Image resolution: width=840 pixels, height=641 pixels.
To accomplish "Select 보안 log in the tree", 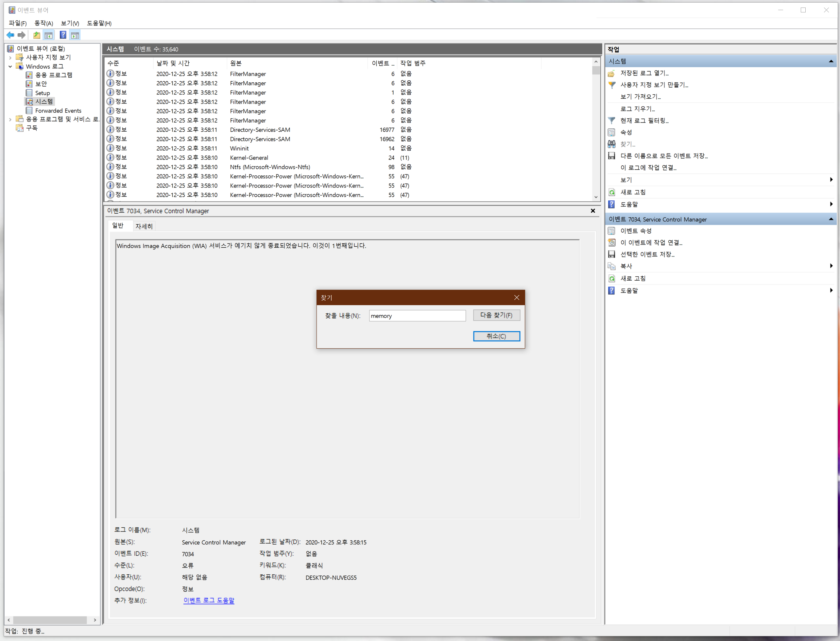I will (41, 84).
